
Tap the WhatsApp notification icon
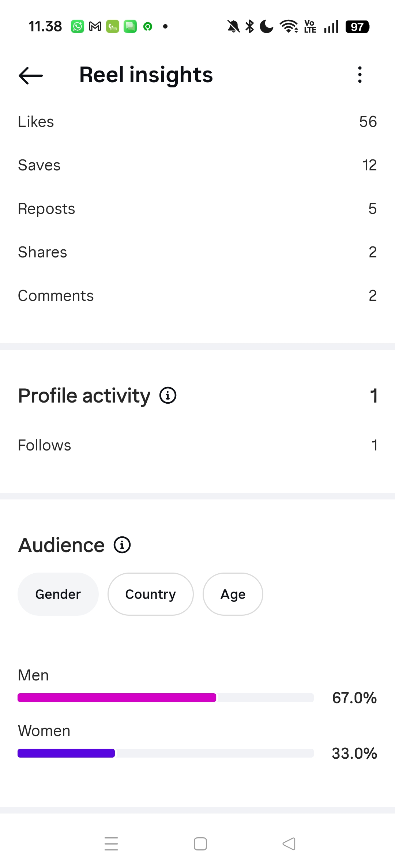78,26
